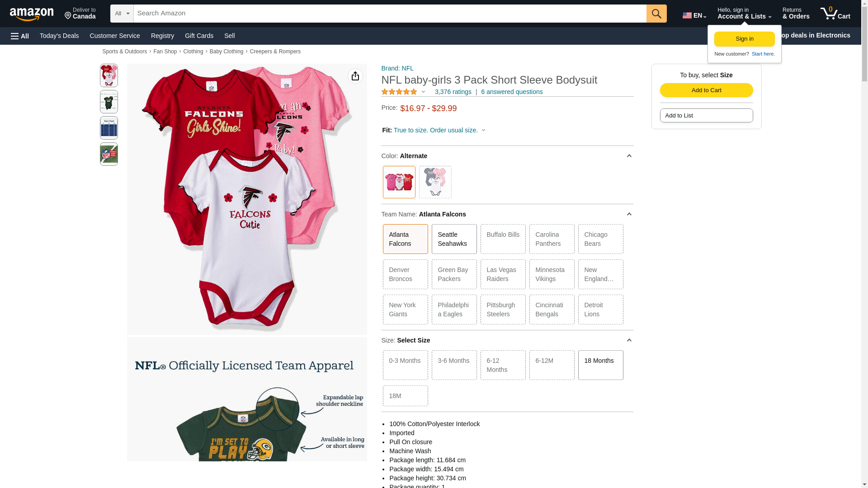Select EN language flag
Viewport: 868px width, 488px height.
click(694, 15)
